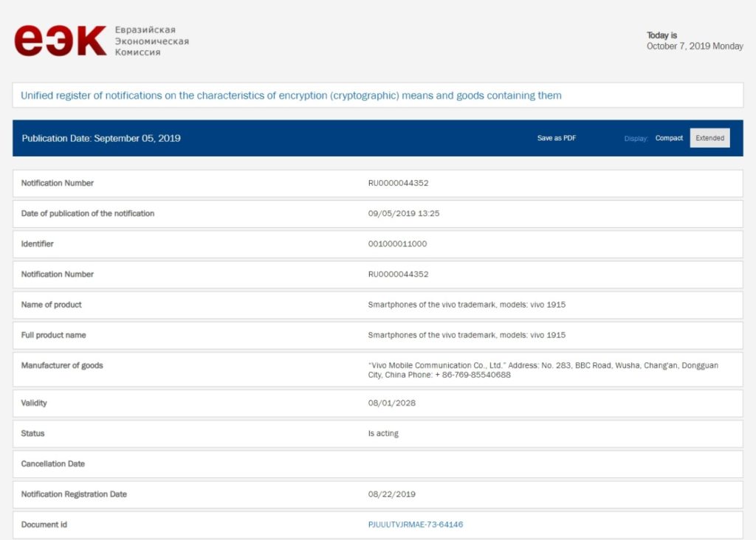Click Save as PDF
This screenshot has width=756, height=540.
[x=557, y=138]
